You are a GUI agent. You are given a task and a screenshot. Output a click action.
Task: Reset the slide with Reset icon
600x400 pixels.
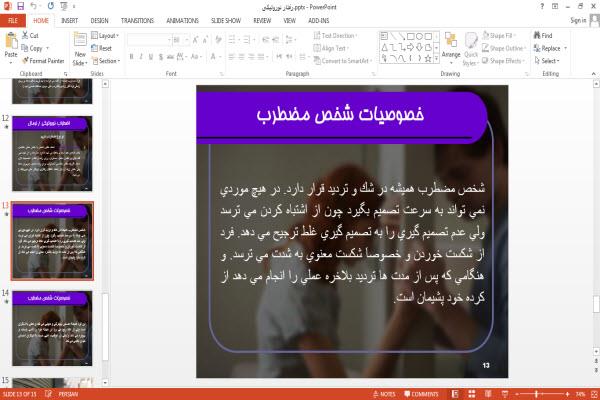(x=95, y=48)
